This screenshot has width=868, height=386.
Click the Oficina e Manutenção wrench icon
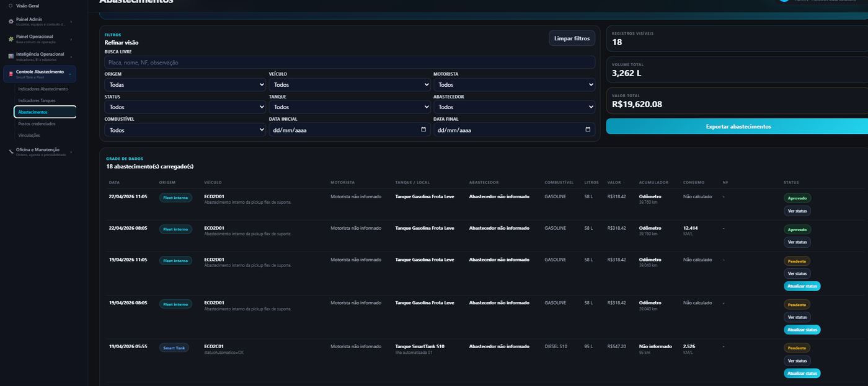click(11, 151)
